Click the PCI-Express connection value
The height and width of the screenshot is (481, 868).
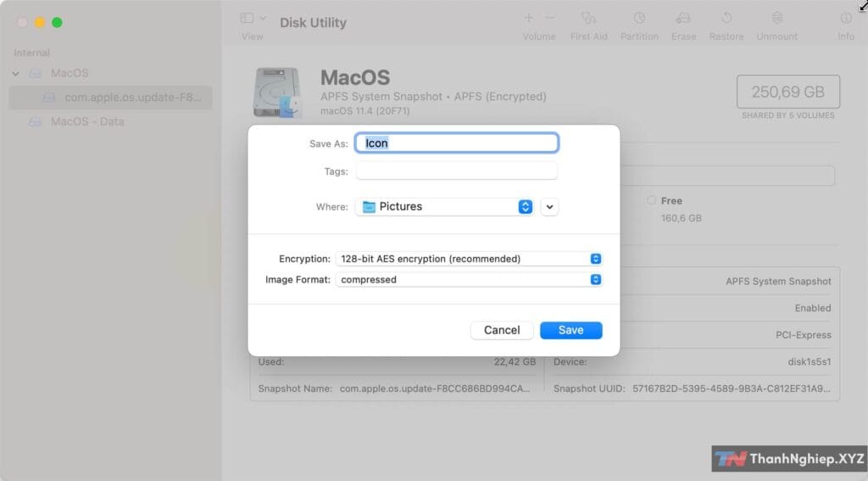click(804, 335)
